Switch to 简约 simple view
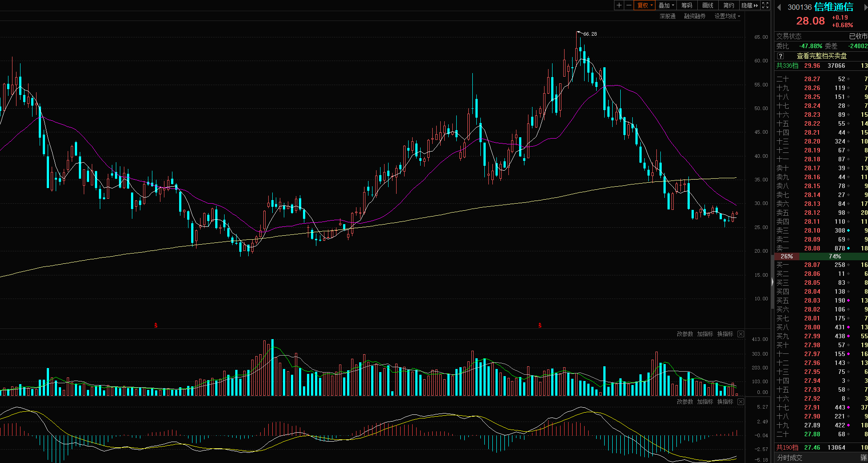 click(x=729, y=5)
